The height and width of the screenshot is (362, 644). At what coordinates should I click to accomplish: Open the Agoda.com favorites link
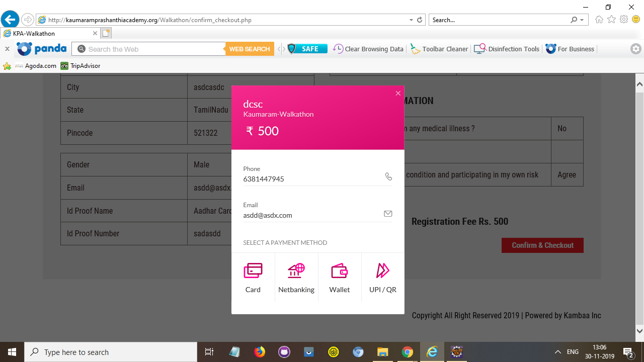point(36,66)
